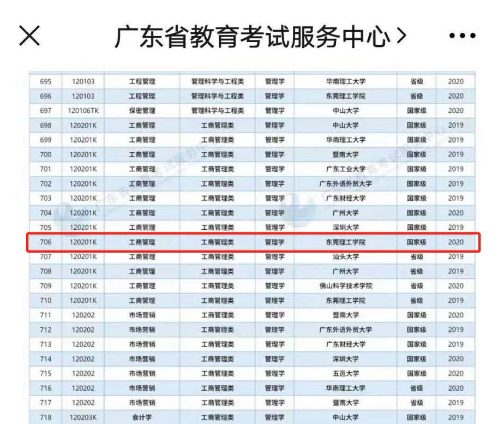Tap 汕头大学 in row 707
Screen dimensions: 504x424
345,256
